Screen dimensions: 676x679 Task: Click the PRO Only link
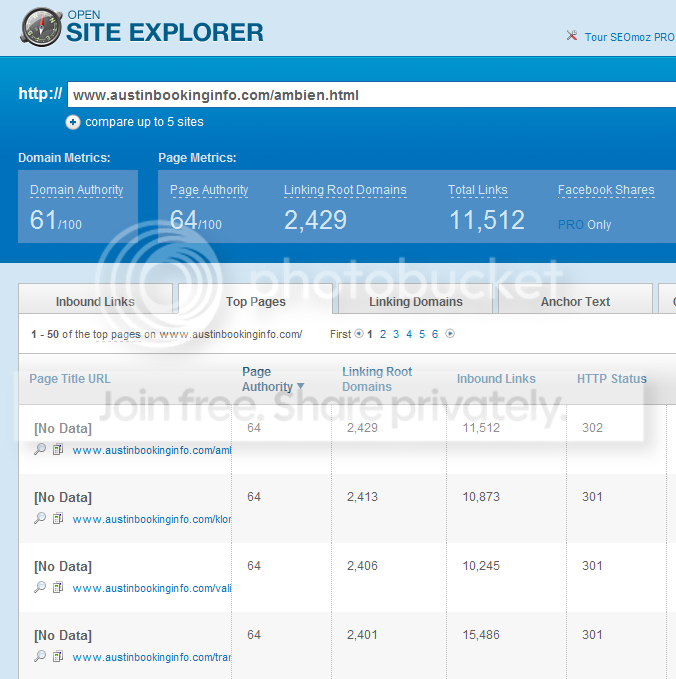[x=584, y=225]
